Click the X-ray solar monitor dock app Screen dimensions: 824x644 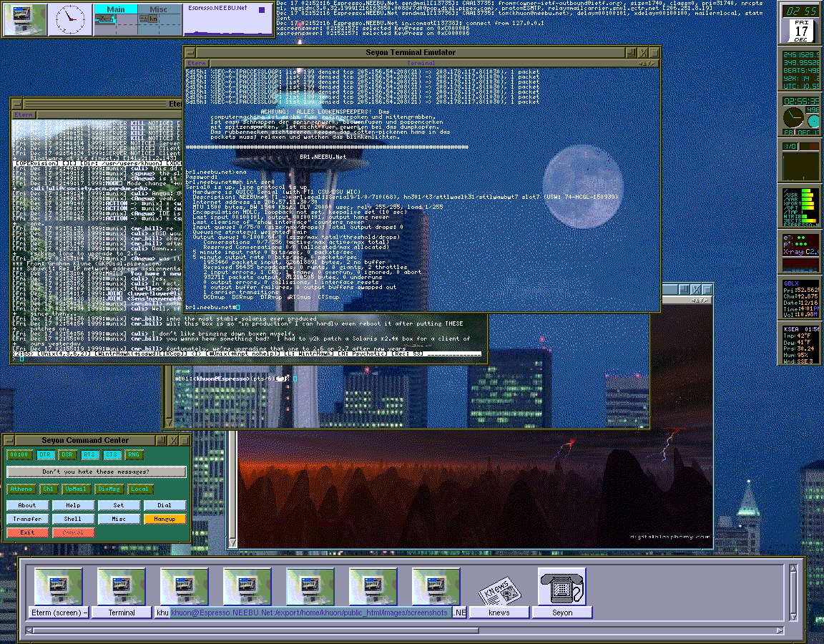click(800, 253)
